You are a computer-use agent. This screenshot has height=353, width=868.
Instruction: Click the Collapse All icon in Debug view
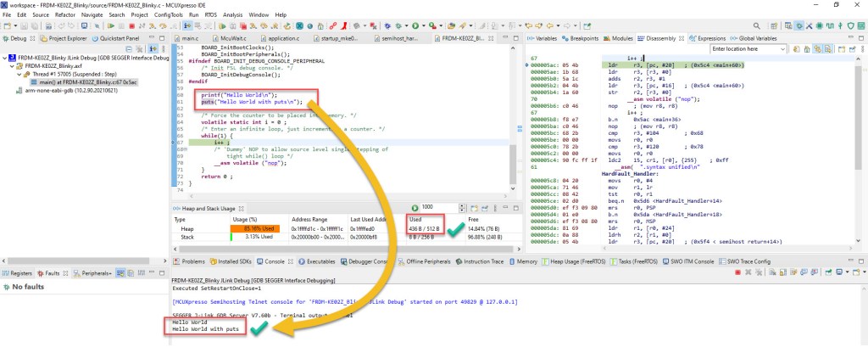pyautogui.click(x=129, y=51)
